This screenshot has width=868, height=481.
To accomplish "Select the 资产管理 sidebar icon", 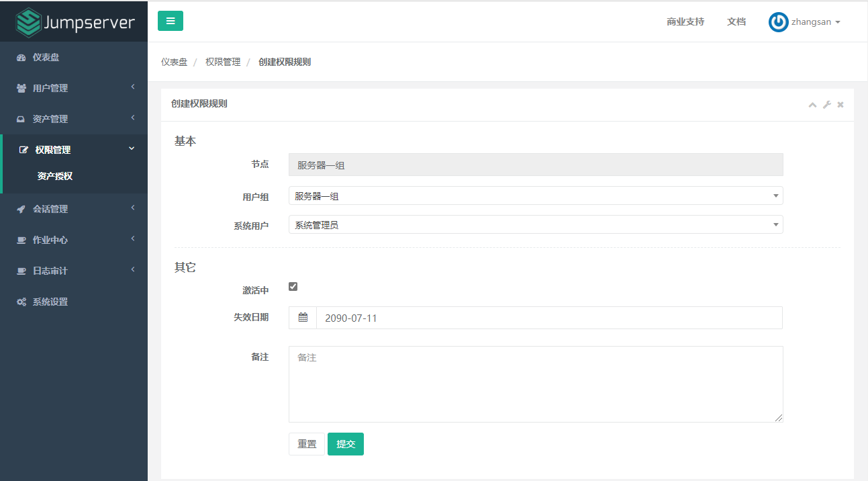I will (44, 119).
